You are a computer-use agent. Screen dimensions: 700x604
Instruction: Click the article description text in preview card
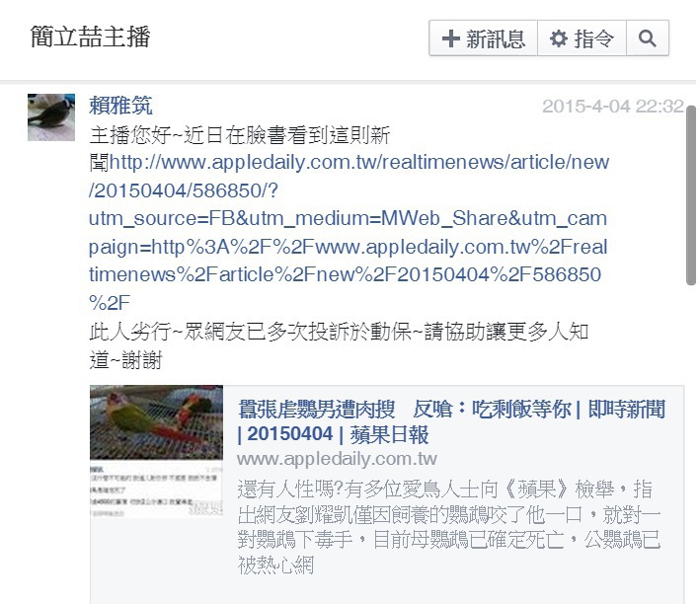point(448,527)
